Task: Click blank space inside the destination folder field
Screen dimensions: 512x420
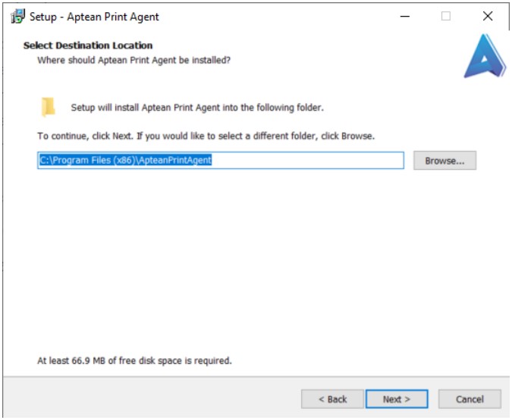Action: pyautogui.click(x=307, y=160)
